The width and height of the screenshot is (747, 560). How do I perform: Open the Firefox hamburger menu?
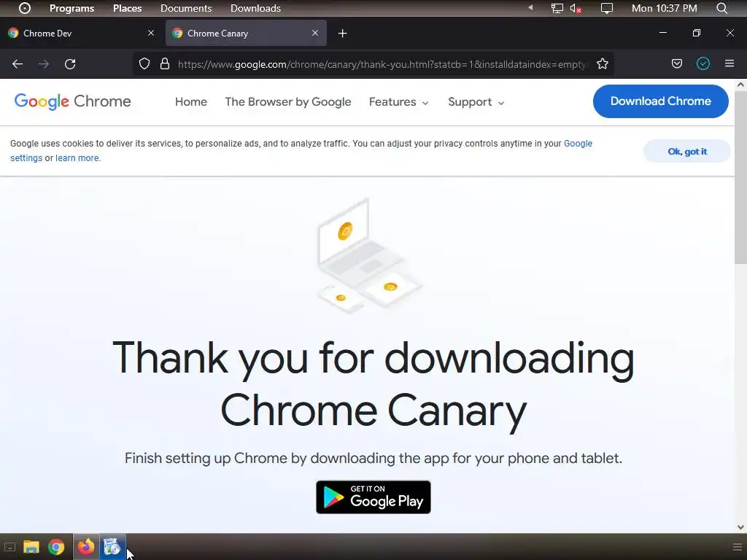(729, 63)
